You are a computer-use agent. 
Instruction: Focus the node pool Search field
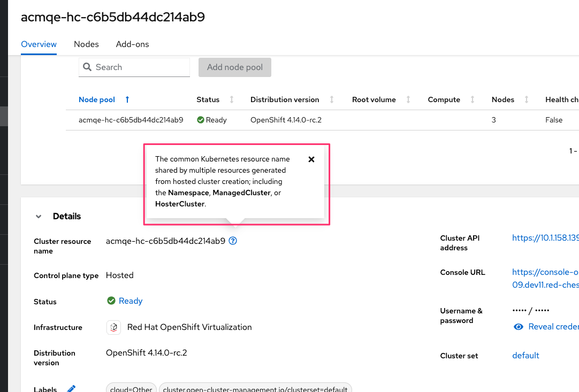click(x=140, y=67)
